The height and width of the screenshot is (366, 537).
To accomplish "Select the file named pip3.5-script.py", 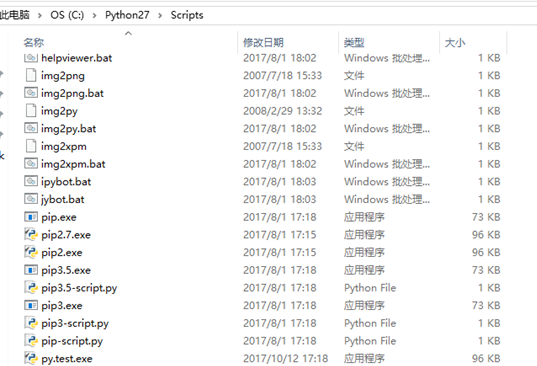I will pyautogui.click(x=79, y=288).
